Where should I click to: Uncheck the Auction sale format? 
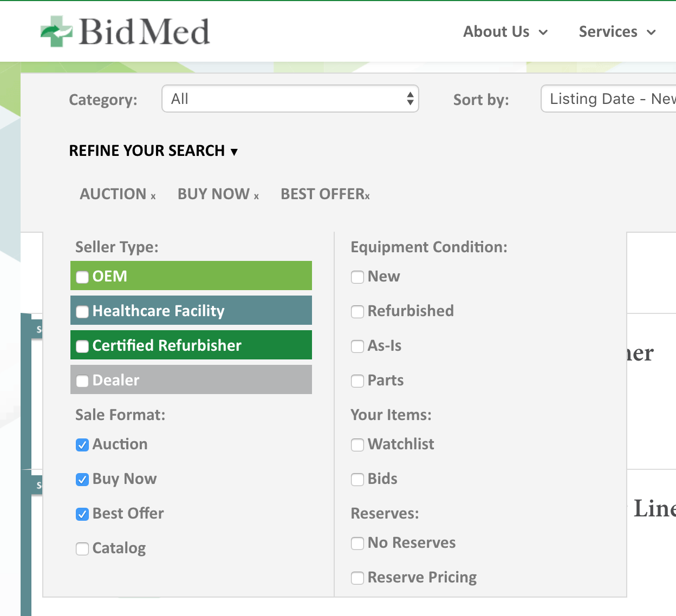click(82, 445)
